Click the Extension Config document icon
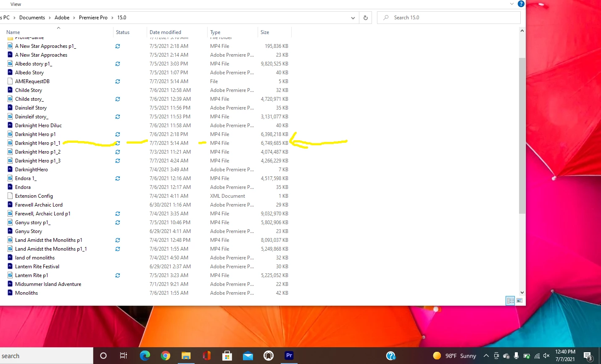 click(x=10, y=196)
